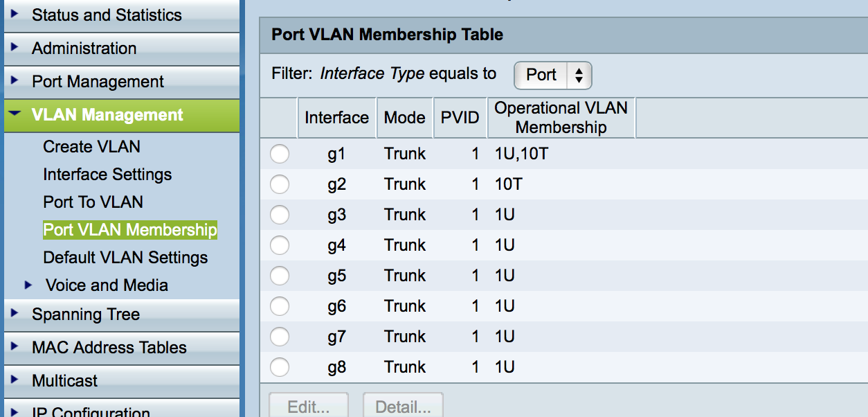The width and height of the screenshot is (868, 417).
Task: Click the Detail button
Action: click(403, 407)
